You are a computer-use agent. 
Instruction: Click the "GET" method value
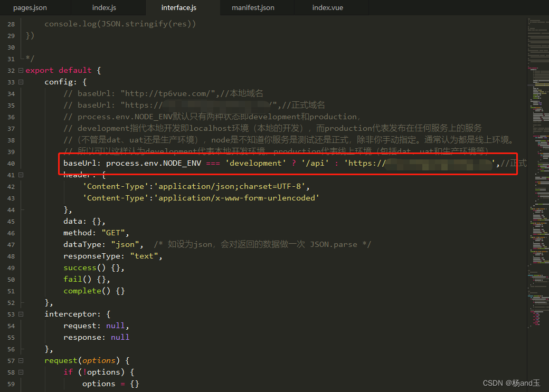tap(113, 233)
